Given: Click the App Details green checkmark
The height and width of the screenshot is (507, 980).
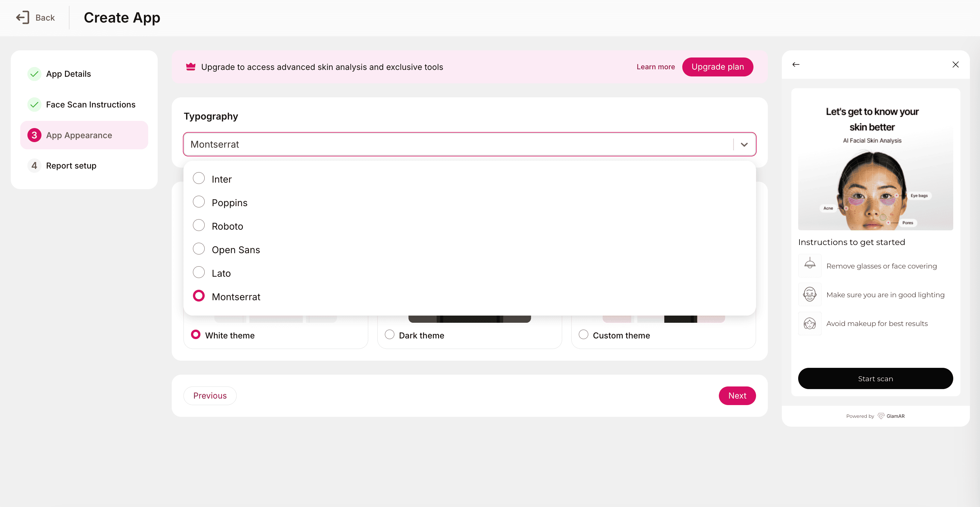Looking at the screenshot, I should click(x=34, y=74).
